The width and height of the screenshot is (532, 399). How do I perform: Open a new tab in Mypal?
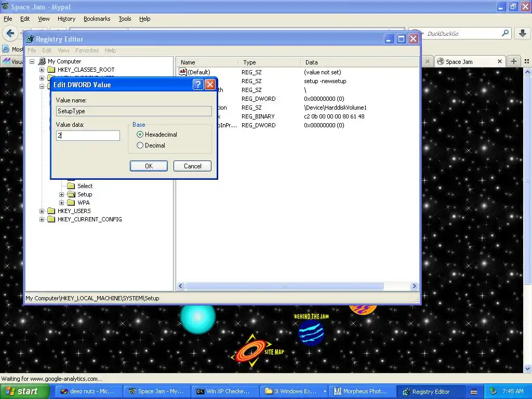[514, 61]
